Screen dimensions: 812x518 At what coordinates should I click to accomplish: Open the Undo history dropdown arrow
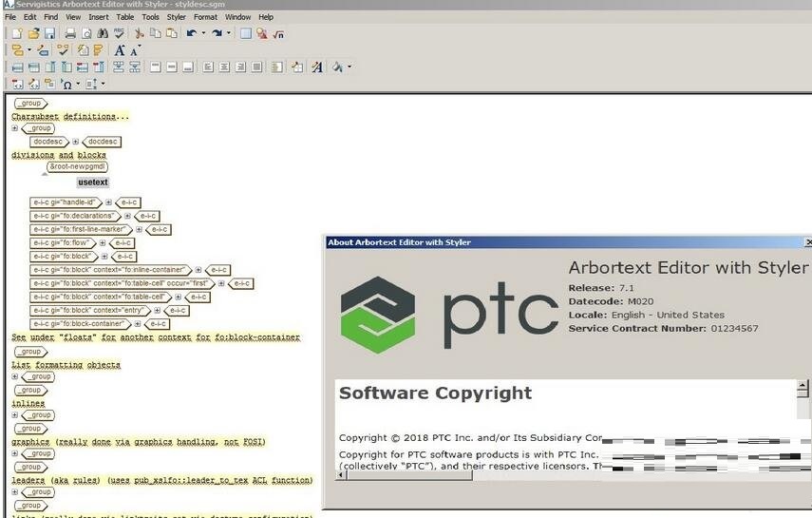pyautogui.click(x=203, y=33)
